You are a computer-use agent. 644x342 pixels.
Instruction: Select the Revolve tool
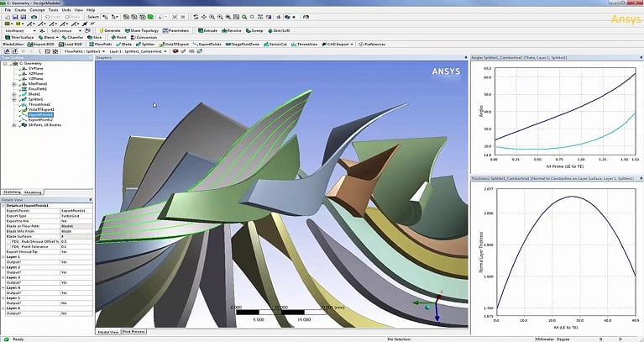click(232, 30)
